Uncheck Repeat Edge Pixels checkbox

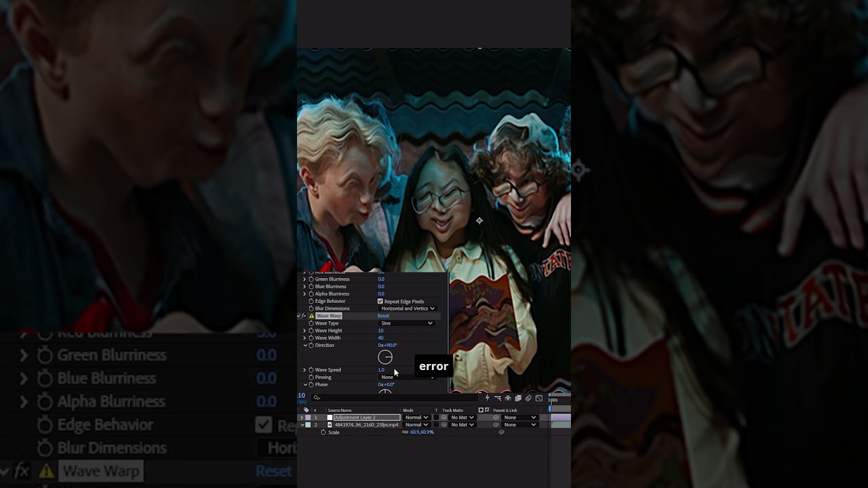click(x=380, y=302)
